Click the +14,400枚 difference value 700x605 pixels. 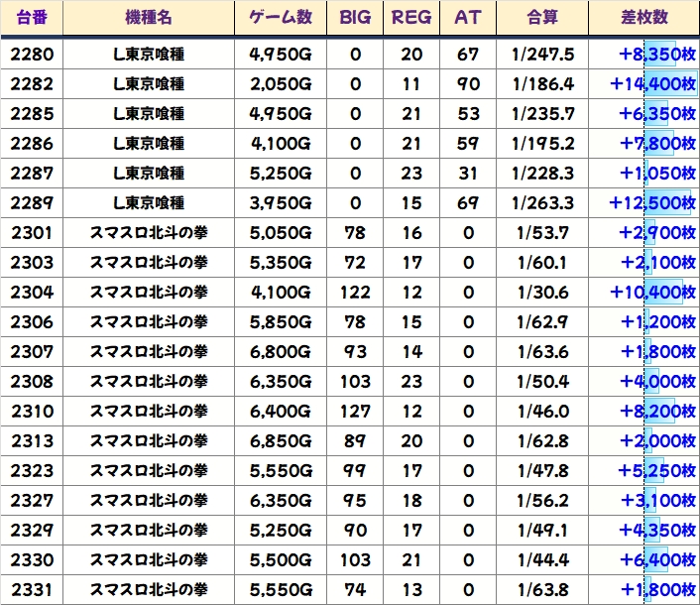[x=653, y=84]
